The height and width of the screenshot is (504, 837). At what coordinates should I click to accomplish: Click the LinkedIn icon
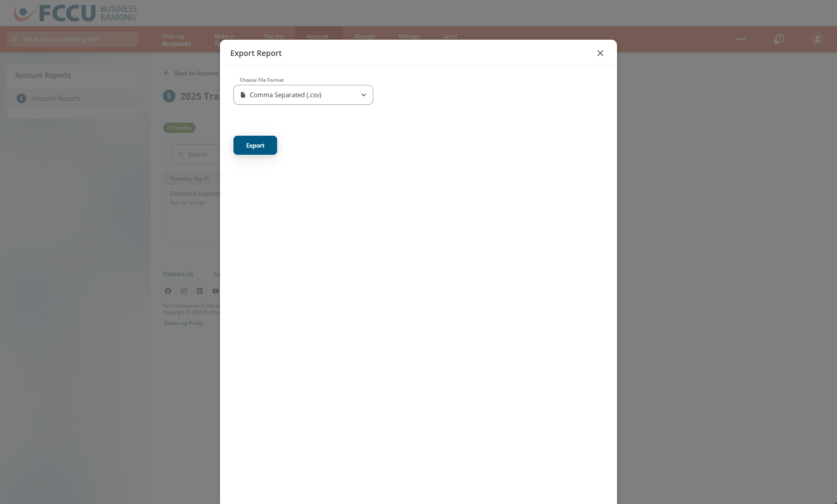coord(199,290)
